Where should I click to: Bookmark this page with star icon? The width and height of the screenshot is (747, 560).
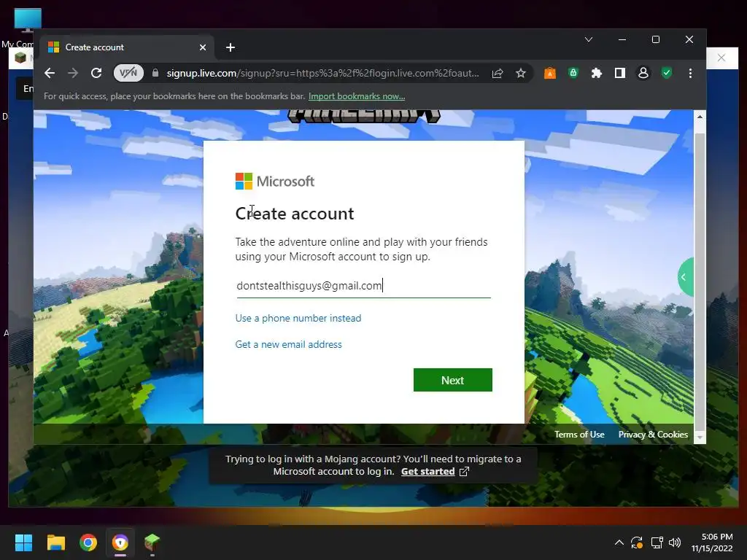point(521,73)
